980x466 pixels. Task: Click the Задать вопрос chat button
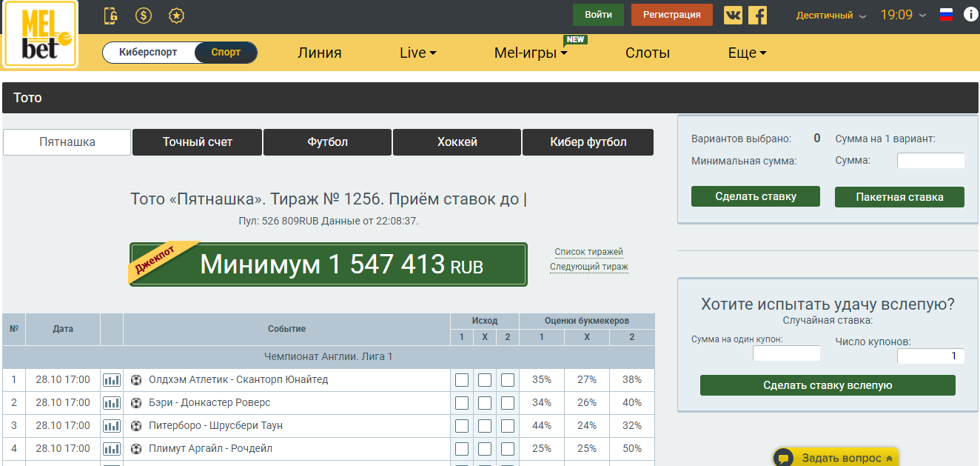836,457
